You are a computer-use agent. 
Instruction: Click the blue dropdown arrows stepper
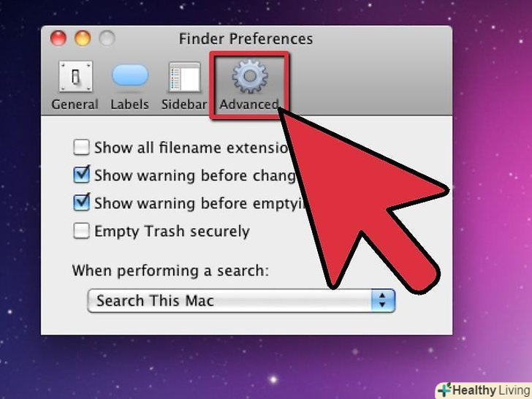tap(383, 300)
